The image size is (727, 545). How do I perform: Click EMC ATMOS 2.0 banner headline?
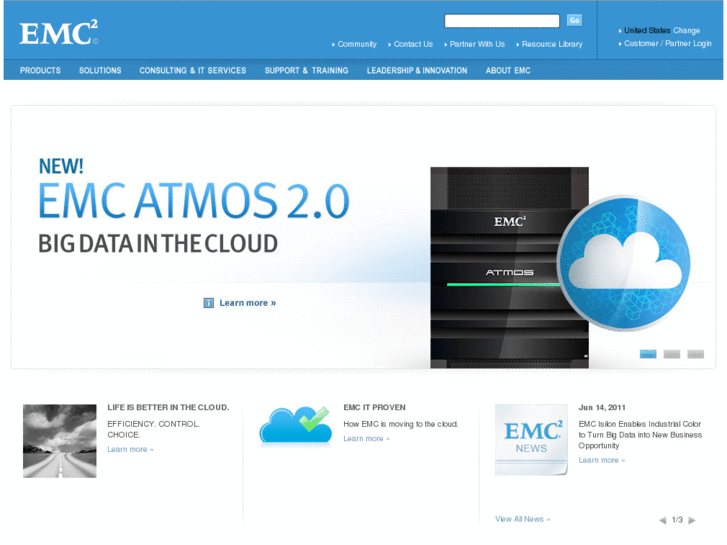point(193,200)
